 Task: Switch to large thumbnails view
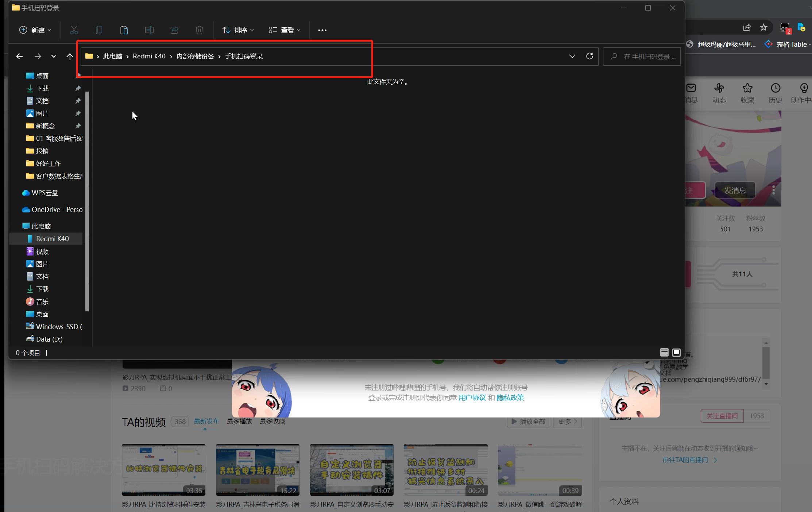(676, 353)
